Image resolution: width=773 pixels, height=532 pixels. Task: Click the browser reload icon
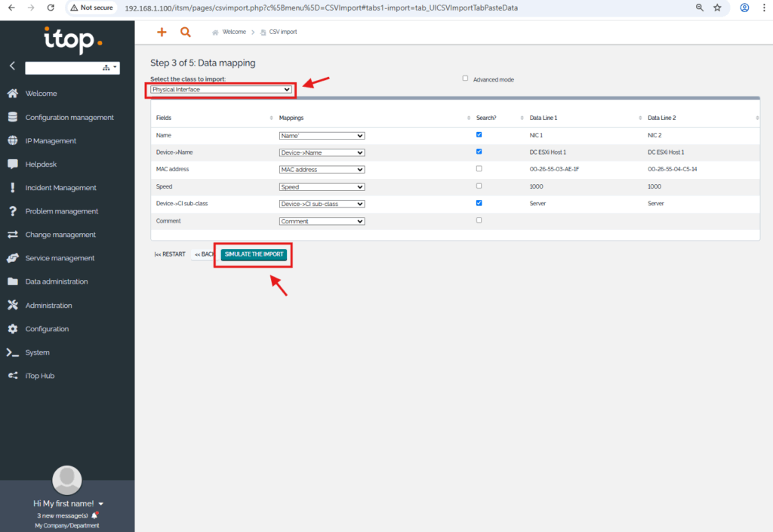[51, 8]
